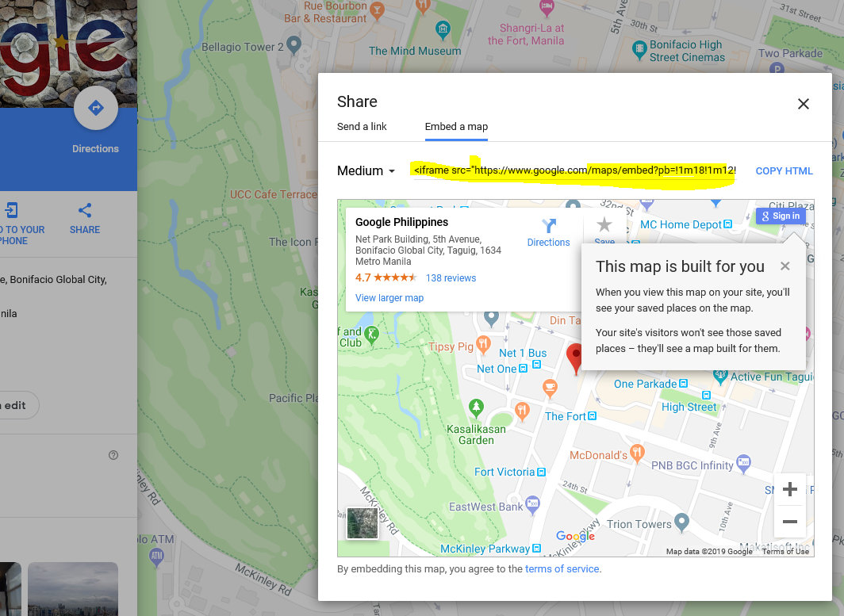This screenshot has height=616, width=844.
Task: Open the Medium size dropdown
Action: pyautogui.click(x=366, y=170)
